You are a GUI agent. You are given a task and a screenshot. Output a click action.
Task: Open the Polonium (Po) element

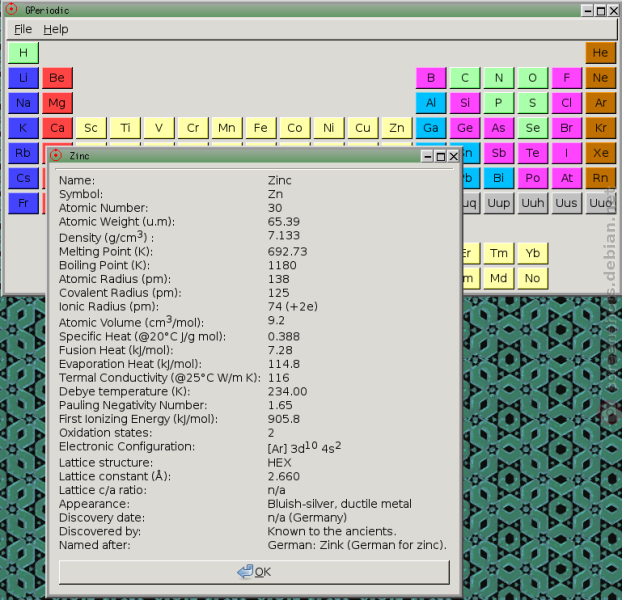tap(532, 178)
